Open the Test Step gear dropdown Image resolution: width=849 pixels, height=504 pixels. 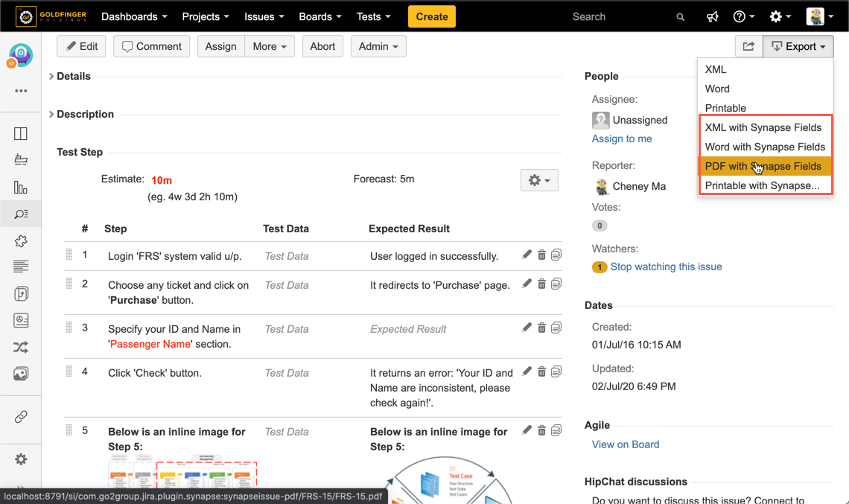click(538, 180)
